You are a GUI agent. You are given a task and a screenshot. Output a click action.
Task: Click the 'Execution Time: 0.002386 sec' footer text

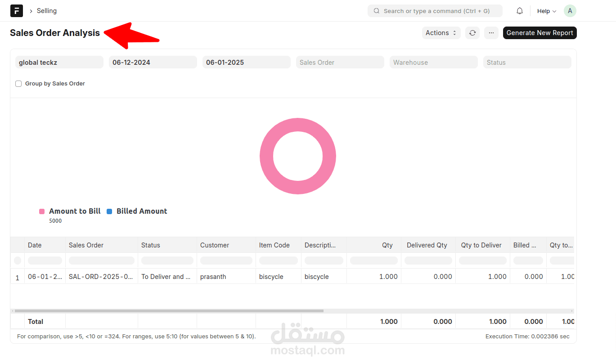point(527,337)
